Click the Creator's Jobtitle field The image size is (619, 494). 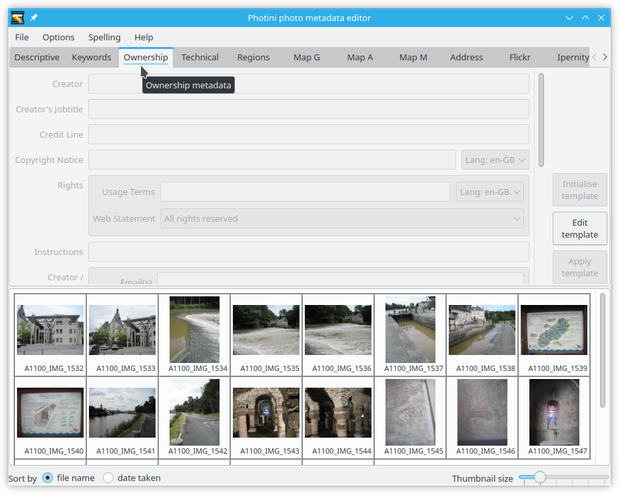[x=309, y=109]
